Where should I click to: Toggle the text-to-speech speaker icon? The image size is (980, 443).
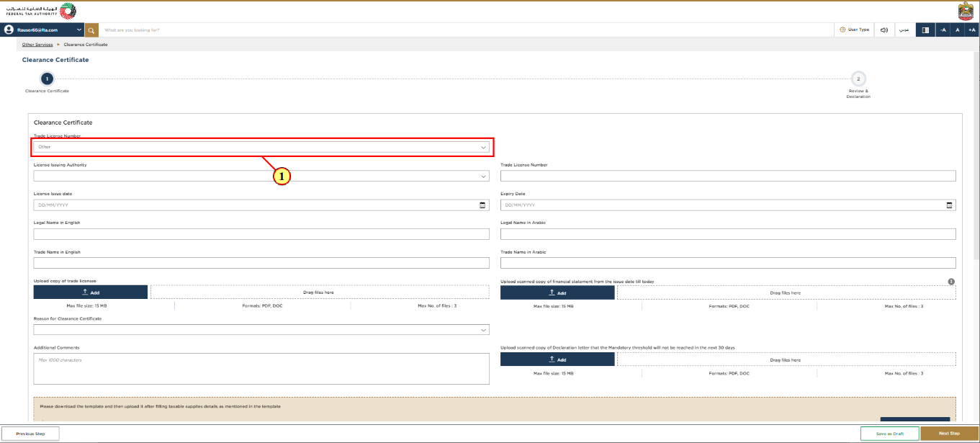point(884,30)
